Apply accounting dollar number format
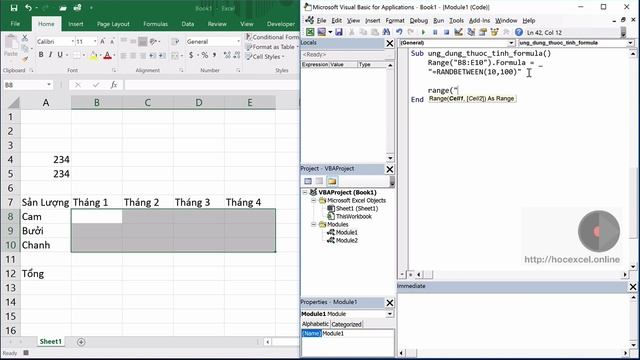 (191, 55)
